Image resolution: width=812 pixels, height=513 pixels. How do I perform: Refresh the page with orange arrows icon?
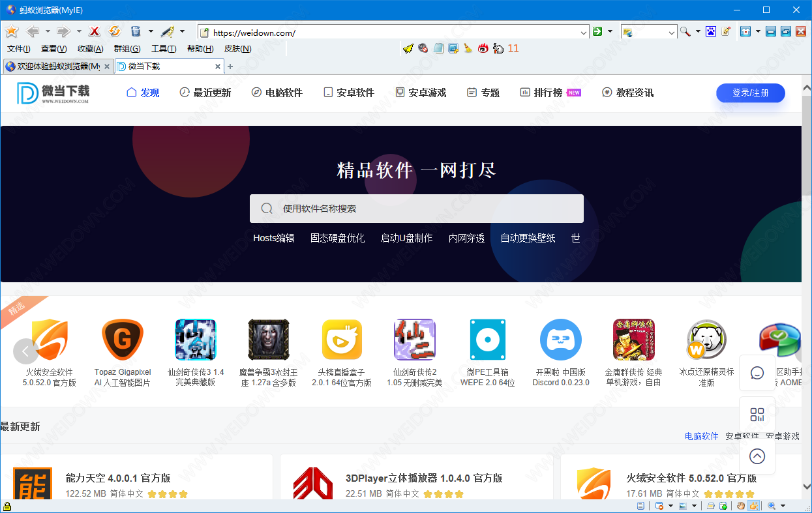point(115,31)
